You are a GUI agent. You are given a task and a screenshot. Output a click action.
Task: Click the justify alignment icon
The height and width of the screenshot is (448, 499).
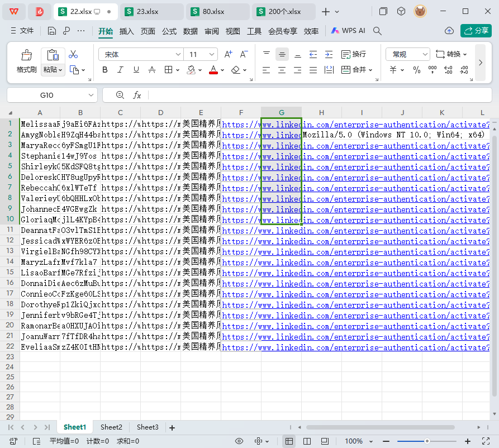point(313,70)
